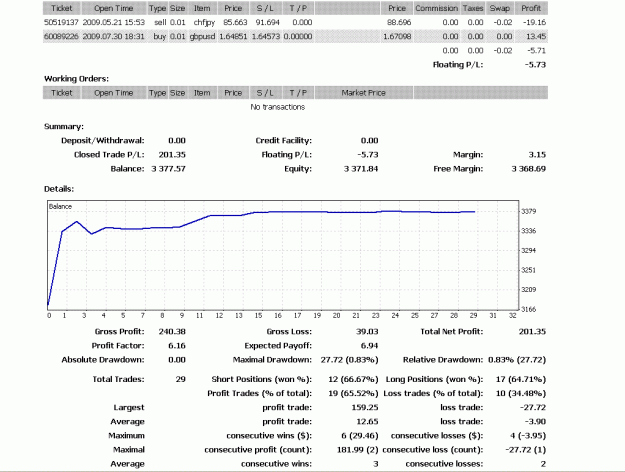Screen dimensions: 625x472
Task: Click Short Positions value 12 (66.67%)
Action: click(353, 379)
